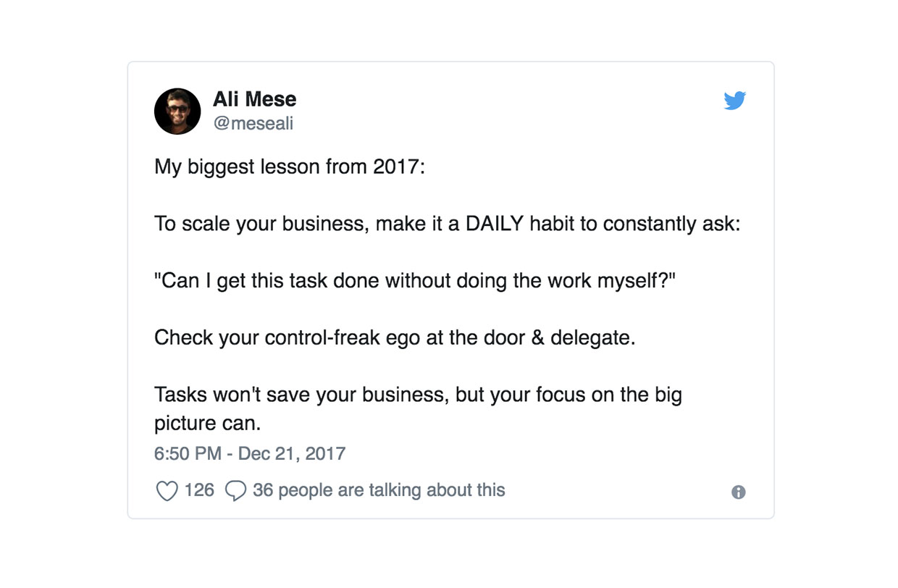Click the "My biggest lesson from 2017:" line
898x588 pixels.
coord(290,167)
